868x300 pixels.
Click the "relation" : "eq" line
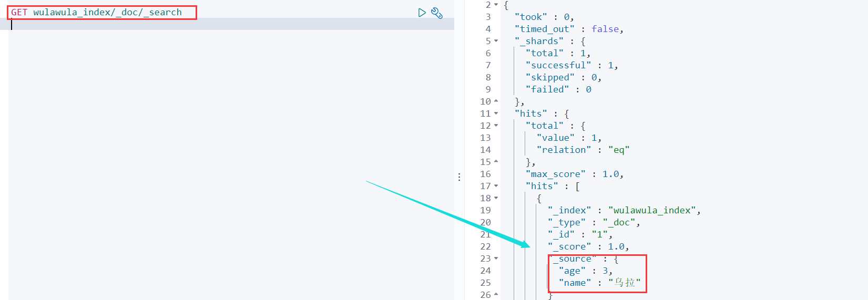[x=583, y=150]
